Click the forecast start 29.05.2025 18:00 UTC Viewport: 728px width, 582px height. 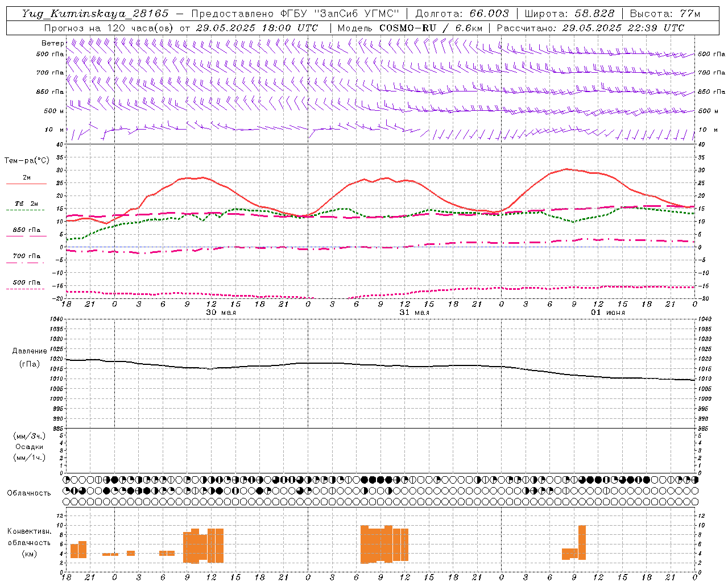pyautogui.click(x=257, y=28)
